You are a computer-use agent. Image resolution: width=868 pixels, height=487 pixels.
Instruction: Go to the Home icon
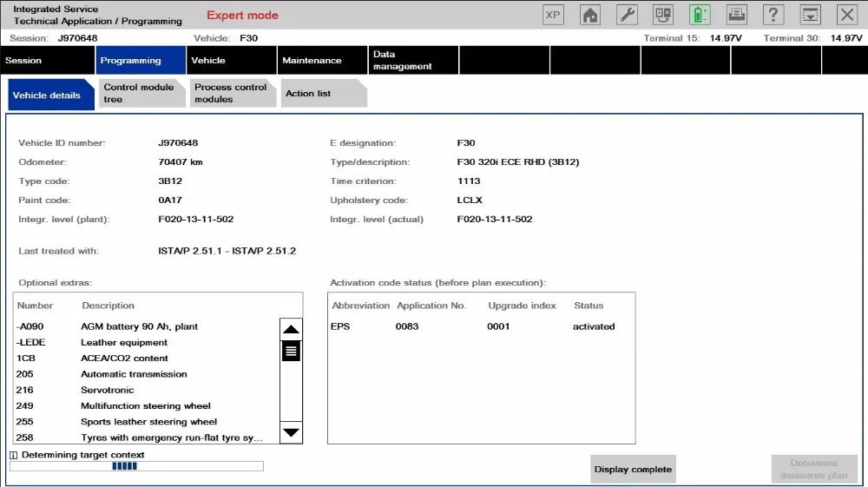pos(590,15)
